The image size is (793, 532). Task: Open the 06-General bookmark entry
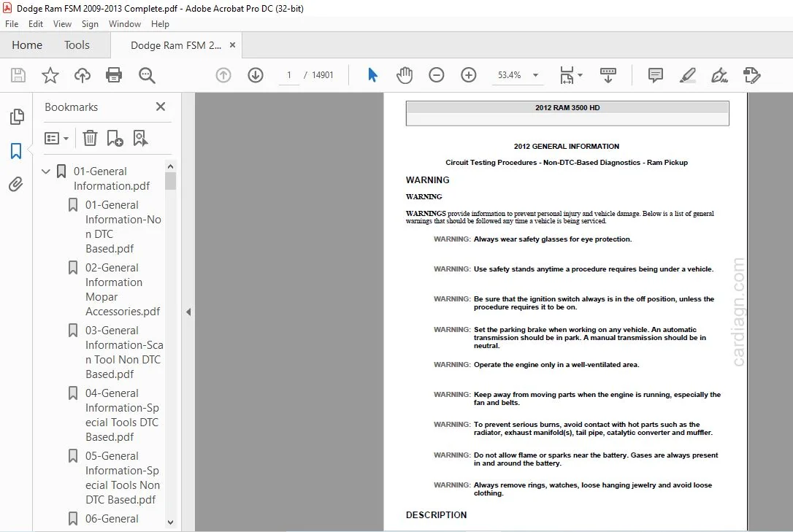coord(112,518)
